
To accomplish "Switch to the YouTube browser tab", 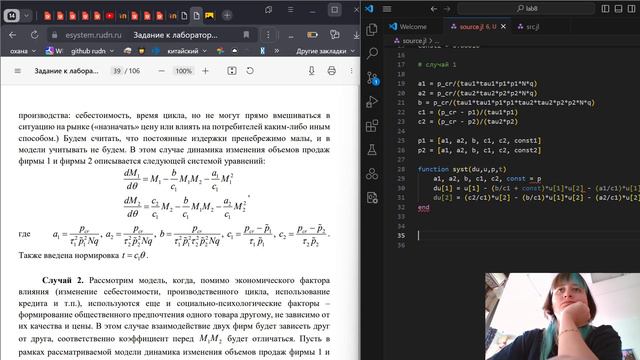I will pos(110,16).
